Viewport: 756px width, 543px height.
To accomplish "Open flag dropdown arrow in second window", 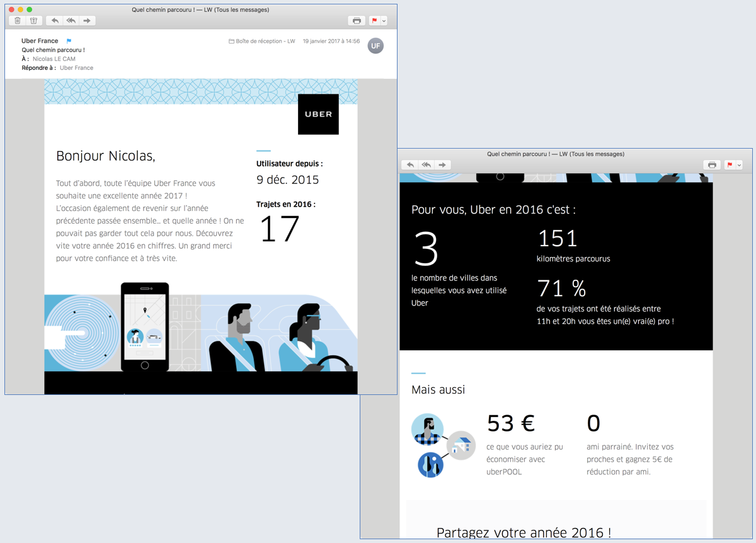I will [739, 165].
